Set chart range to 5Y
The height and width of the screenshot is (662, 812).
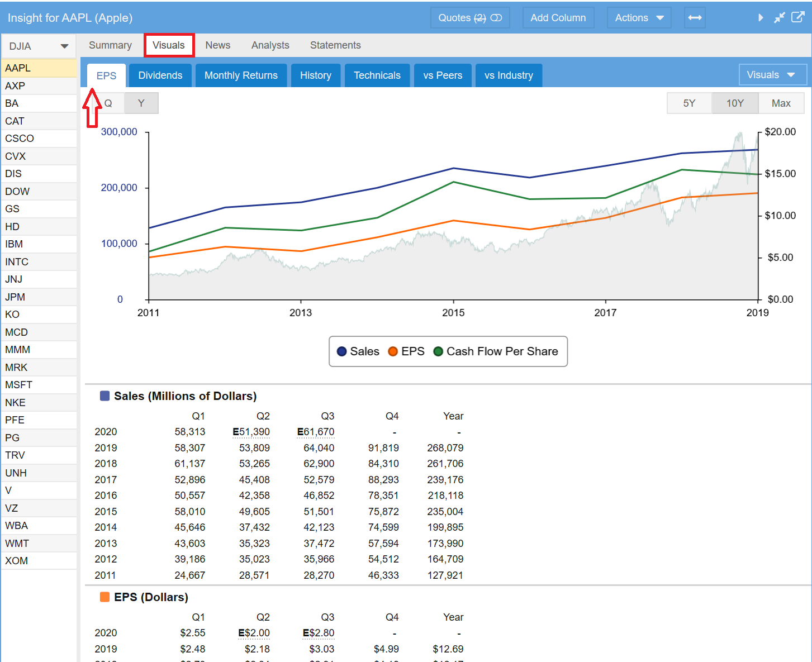click(689, 103)
